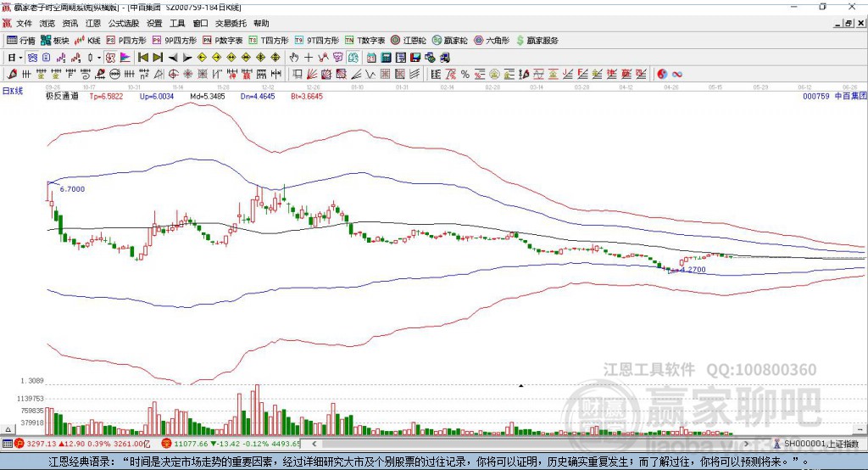Expand the 日 period dropdown
This screenshot has width=868, height=470.
(20, 58)
